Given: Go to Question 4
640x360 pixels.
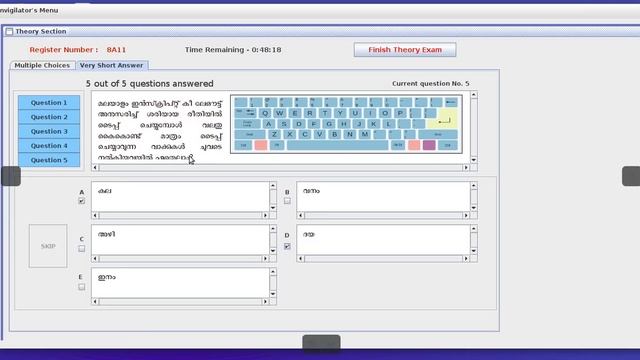Looking at the screenshot, I should tap(49, 146).
